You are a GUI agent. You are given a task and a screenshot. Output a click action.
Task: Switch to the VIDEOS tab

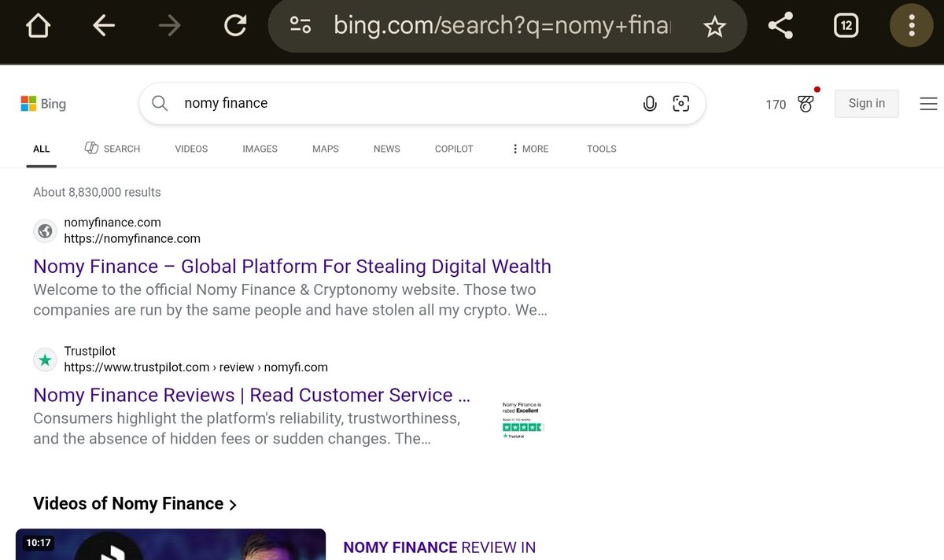click(x=191, y=149)
